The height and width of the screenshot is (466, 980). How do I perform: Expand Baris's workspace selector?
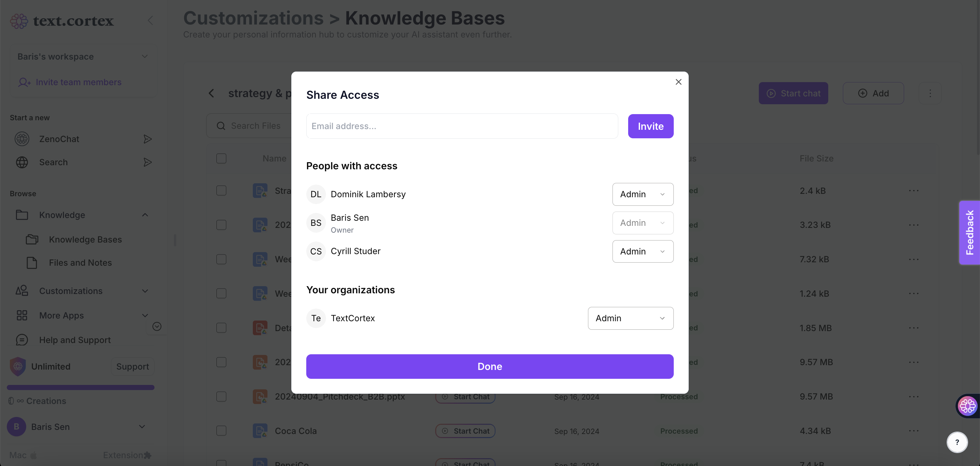coord(83,56)
